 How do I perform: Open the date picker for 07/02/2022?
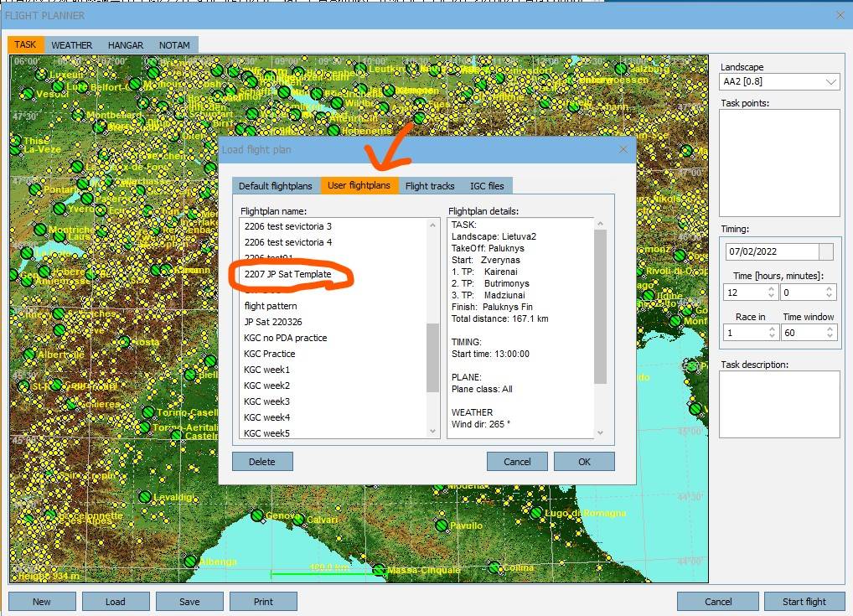(x=826, y=251)
